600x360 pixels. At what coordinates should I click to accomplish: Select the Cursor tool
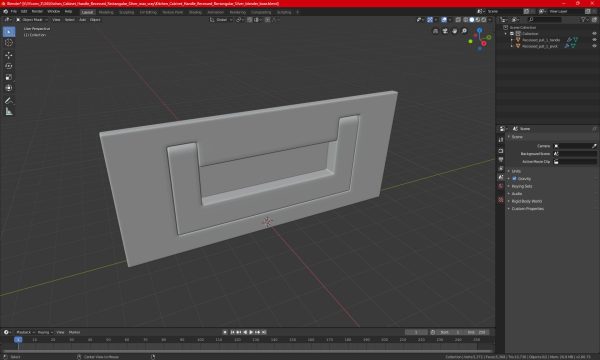(9, 43)
